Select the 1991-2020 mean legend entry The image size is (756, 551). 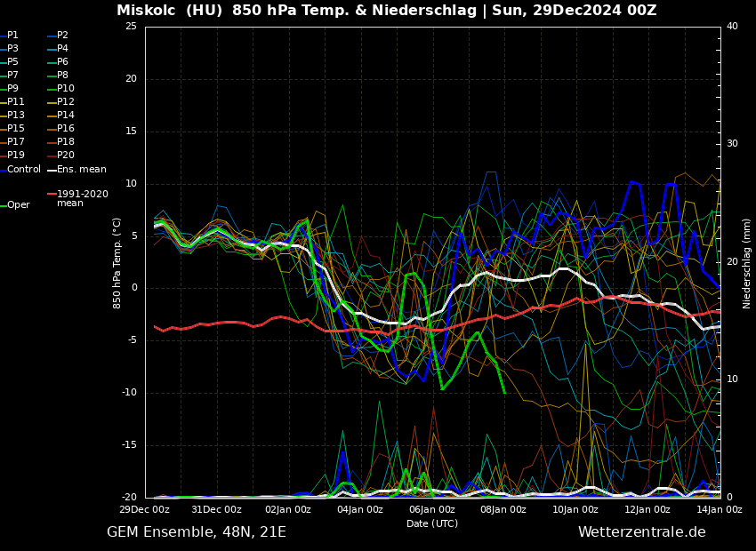[82, 198]
